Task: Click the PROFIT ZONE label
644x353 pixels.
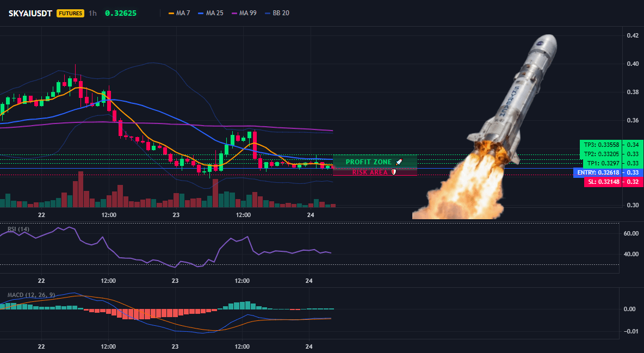Action: click(368, 162)
